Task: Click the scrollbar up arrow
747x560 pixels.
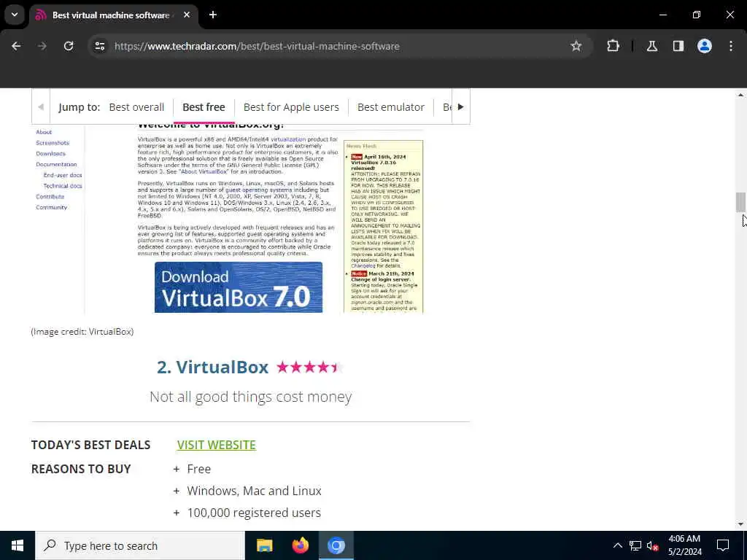Action: 740,95
